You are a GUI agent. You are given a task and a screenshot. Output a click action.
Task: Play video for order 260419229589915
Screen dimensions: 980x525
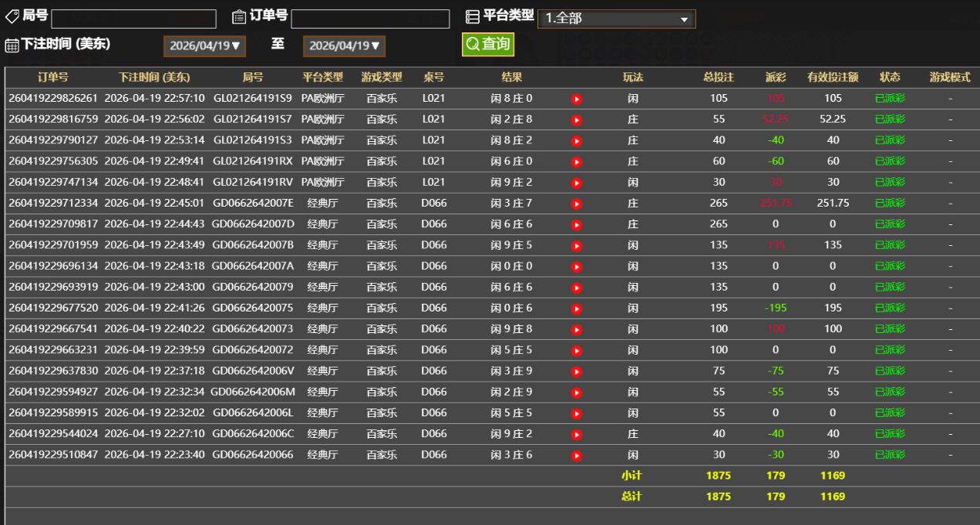tap(576, 413)
